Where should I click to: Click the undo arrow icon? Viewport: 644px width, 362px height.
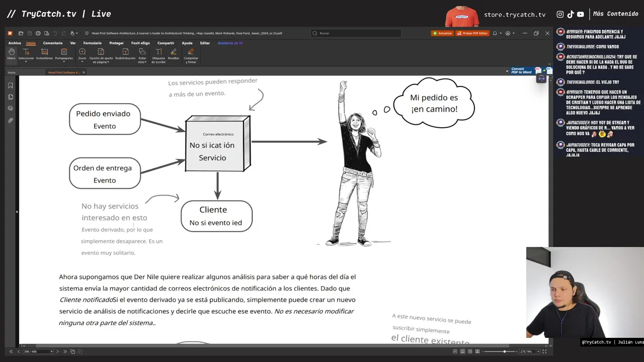tap(55, 33)
